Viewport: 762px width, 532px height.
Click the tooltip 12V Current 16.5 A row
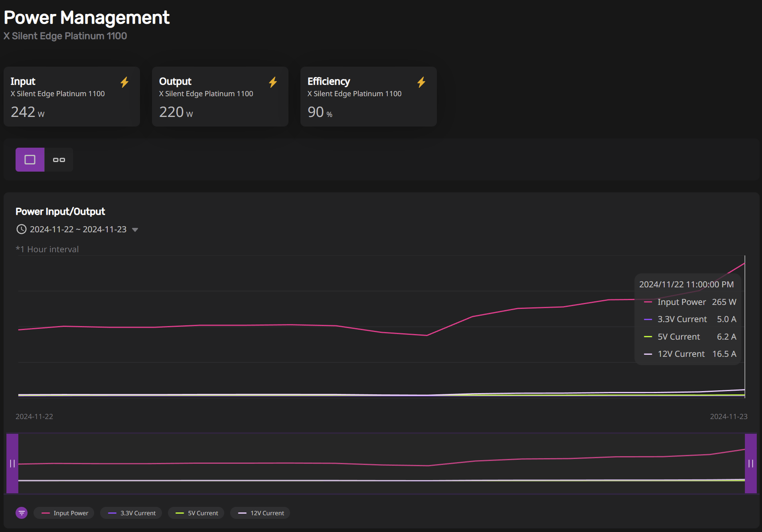click(x=690, y=354)
